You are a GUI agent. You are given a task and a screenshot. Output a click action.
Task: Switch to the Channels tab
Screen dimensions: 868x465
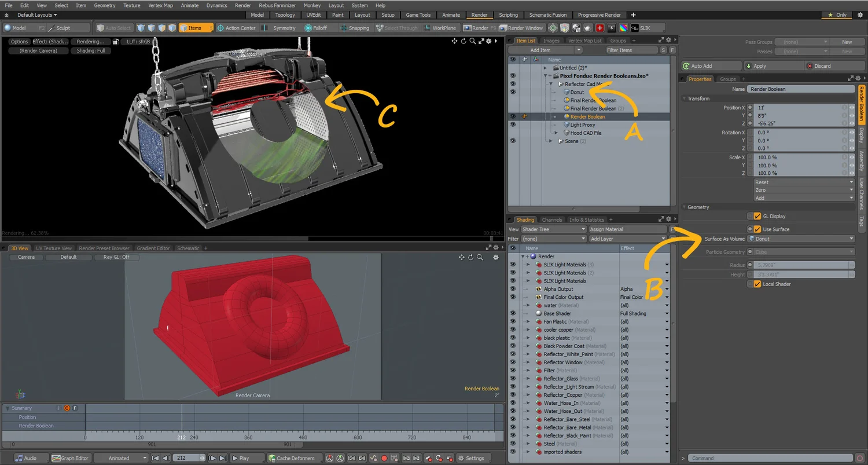(551, 219)
